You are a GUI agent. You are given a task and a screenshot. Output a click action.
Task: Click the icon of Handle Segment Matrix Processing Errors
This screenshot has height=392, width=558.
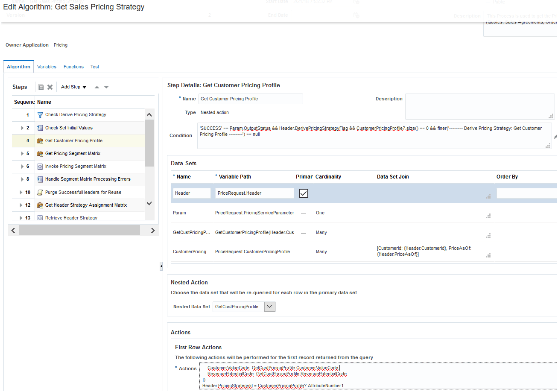coord(40,179)
